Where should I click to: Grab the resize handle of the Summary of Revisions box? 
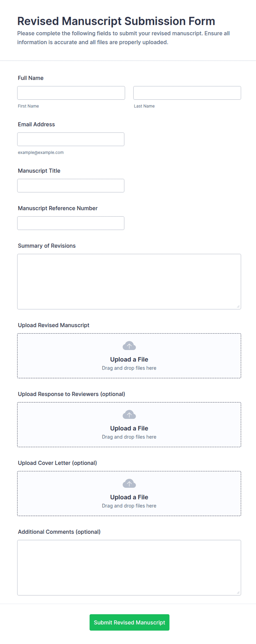point(238,306)
